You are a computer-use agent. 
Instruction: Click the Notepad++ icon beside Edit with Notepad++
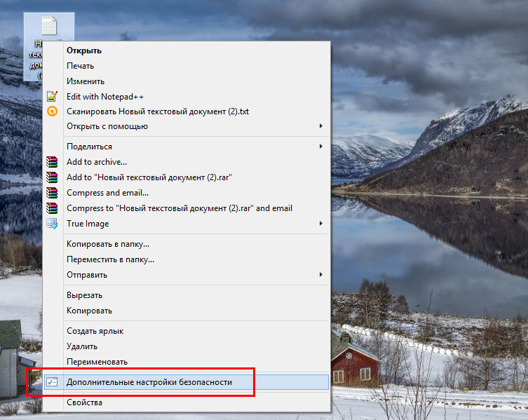click(x=52, y=96)
